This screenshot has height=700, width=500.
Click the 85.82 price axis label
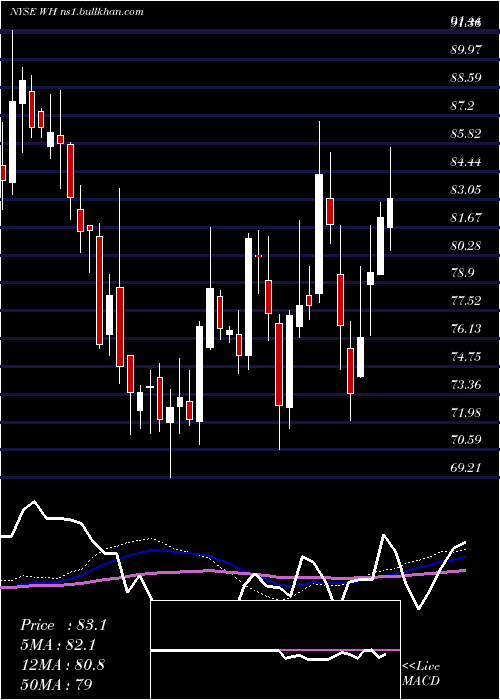(466, 133)
